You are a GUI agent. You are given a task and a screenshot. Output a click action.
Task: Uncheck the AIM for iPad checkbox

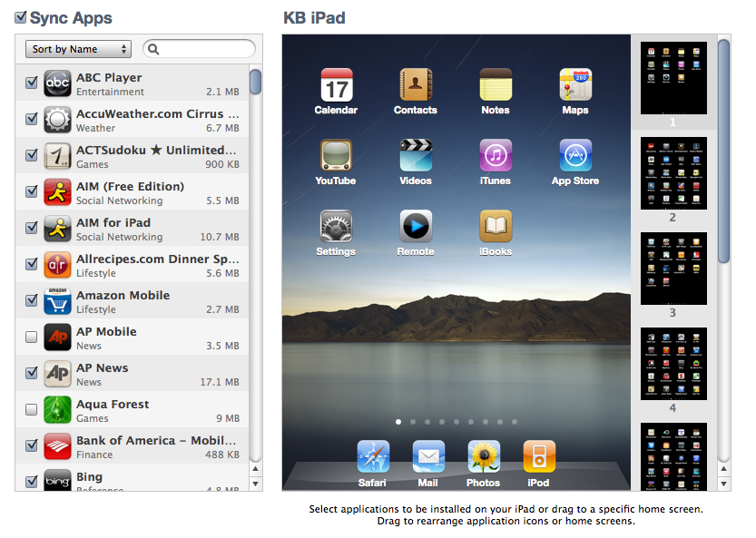pyautogui.click(x=32, y=228)
